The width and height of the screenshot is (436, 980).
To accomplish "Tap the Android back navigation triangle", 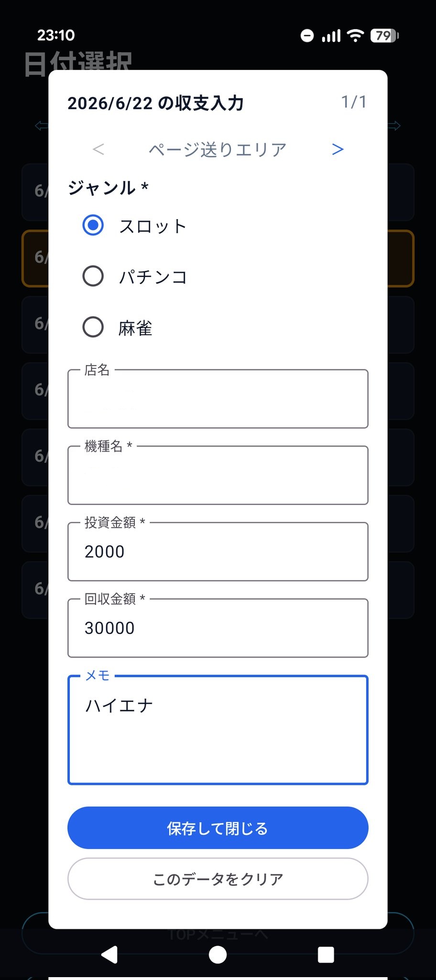I will (109, 954).
